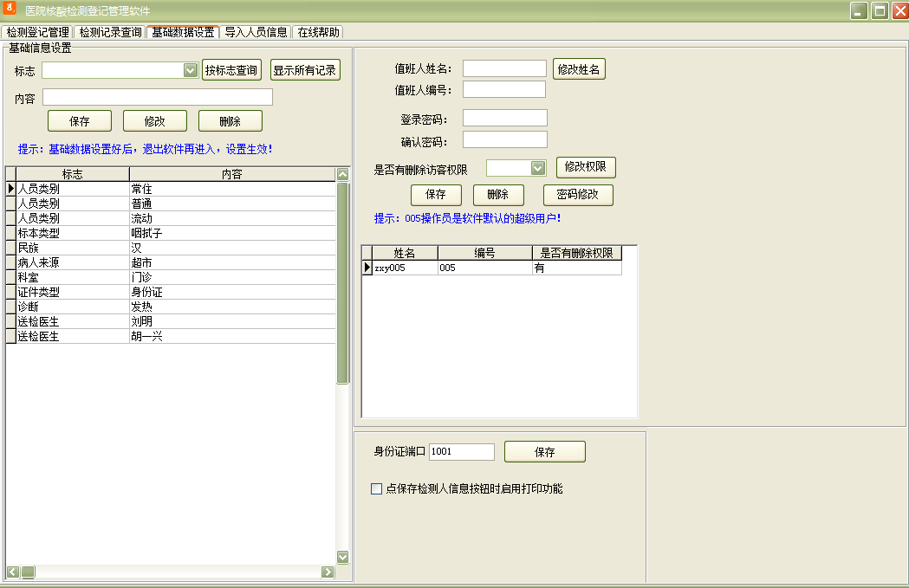Click the scroll down arrow of data table
The height and width of the screenshot is (588, 909).
(342, 557)
